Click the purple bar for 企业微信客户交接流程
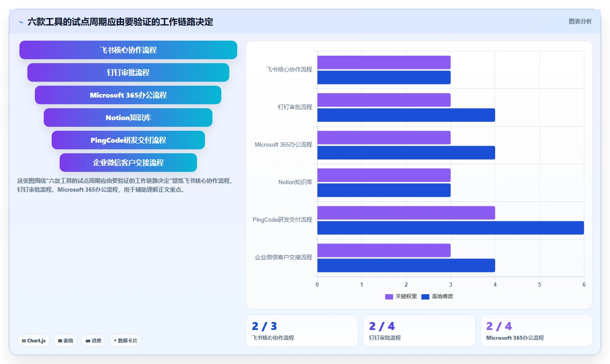 [384, 250]
